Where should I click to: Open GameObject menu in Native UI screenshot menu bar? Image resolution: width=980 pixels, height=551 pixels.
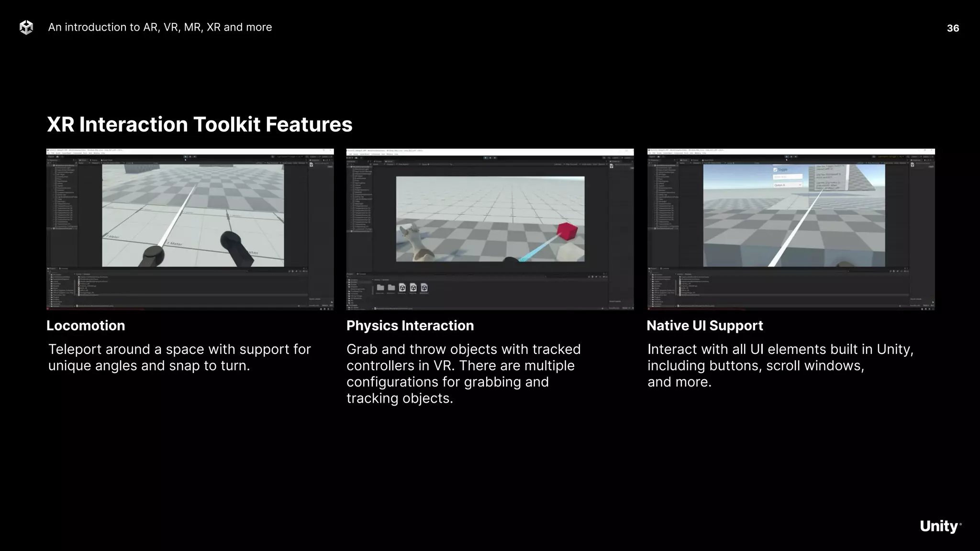668,153
